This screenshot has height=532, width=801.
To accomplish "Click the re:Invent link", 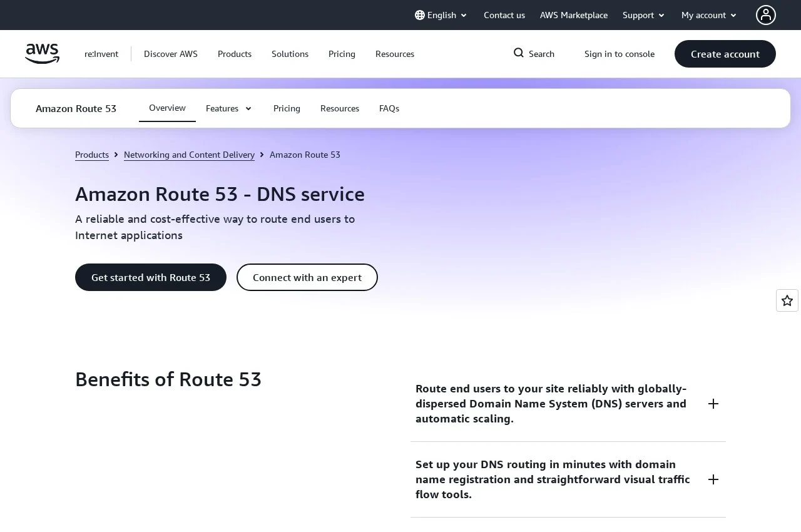I will pos(101,54).
